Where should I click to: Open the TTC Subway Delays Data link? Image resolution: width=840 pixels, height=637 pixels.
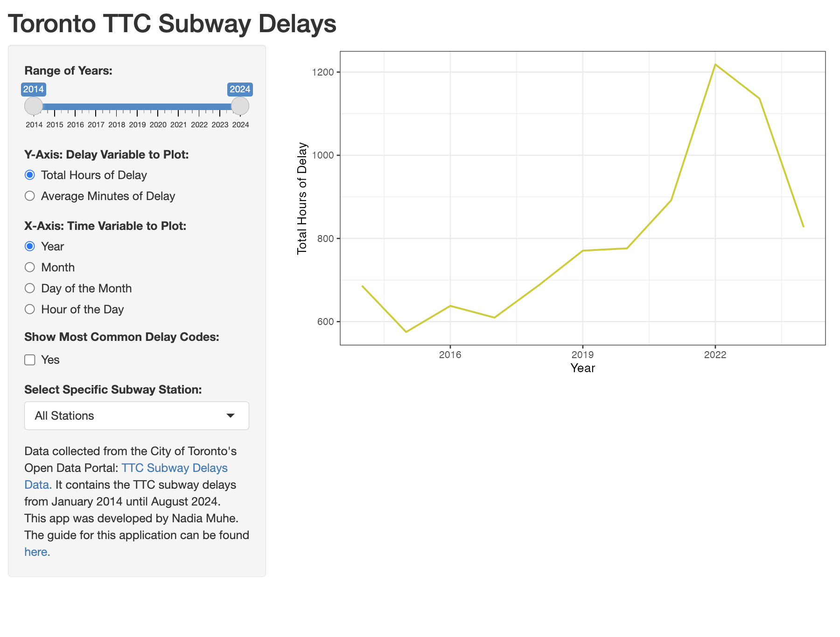coord(174,468)
